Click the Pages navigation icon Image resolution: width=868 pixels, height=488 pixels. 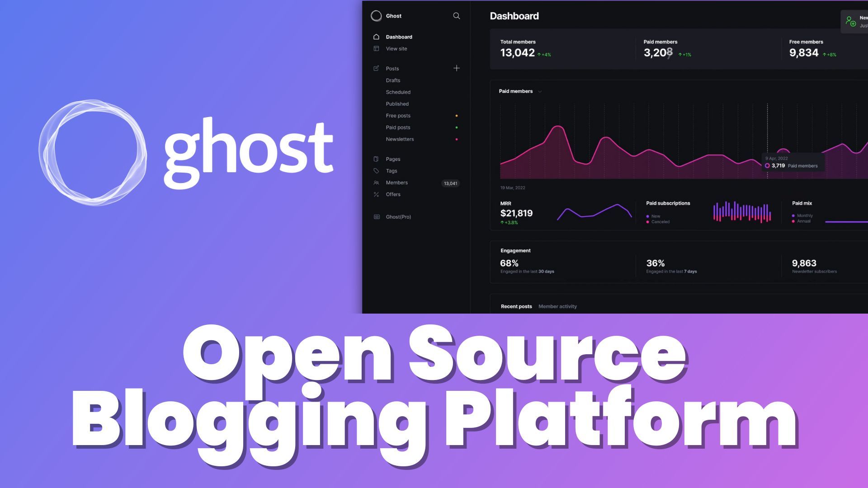pyautogui.click(x=376, y=159)
